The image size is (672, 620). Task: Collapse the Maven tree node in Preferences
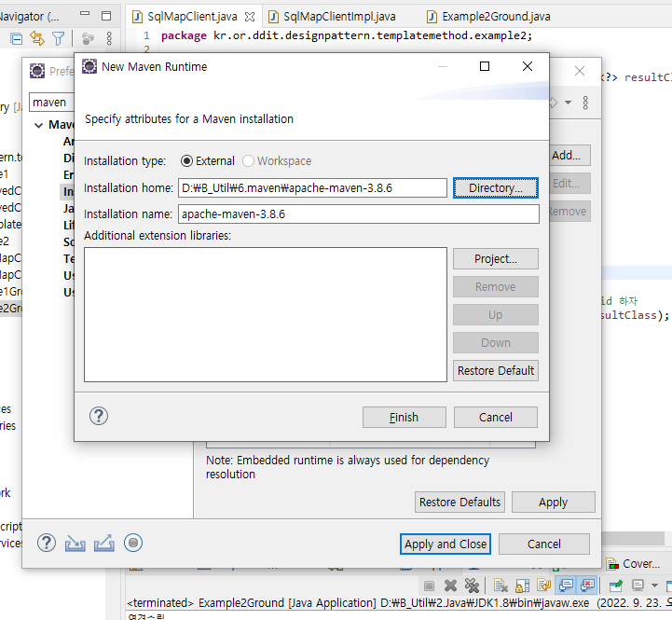[x=38, y=125]
